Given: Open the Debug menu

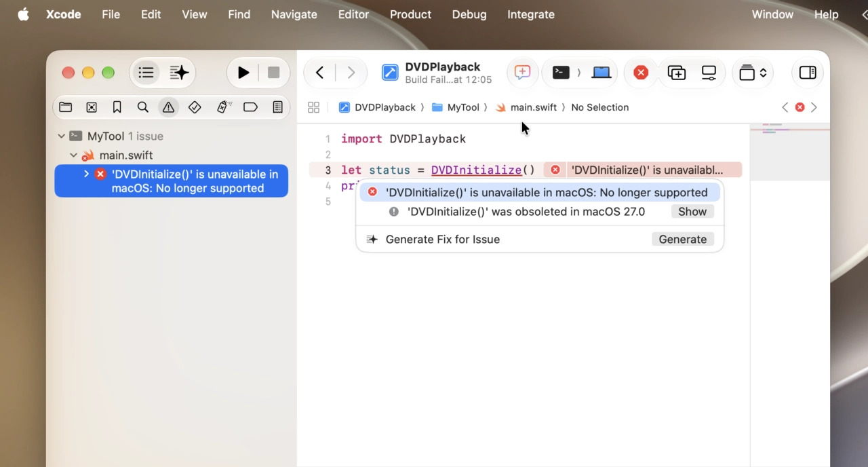Looking at the screenshot, I should tap(469, 14).
